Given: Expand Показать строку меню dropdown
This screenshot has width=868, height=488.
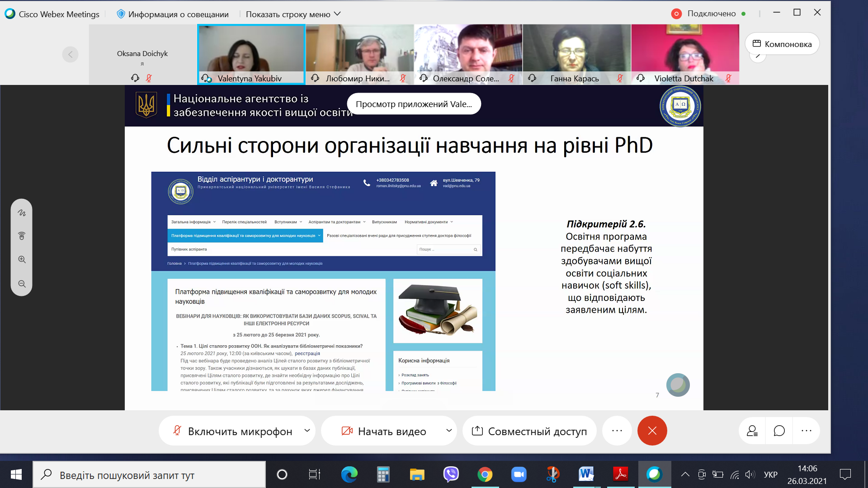Looking at the screenshot, I should pos(293,14).
